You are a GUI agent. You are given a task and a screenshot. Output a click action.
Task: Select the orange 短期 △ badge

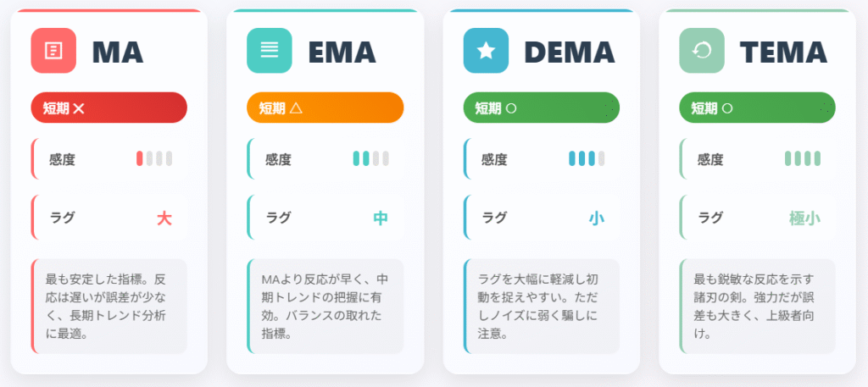tap(325, 108)
